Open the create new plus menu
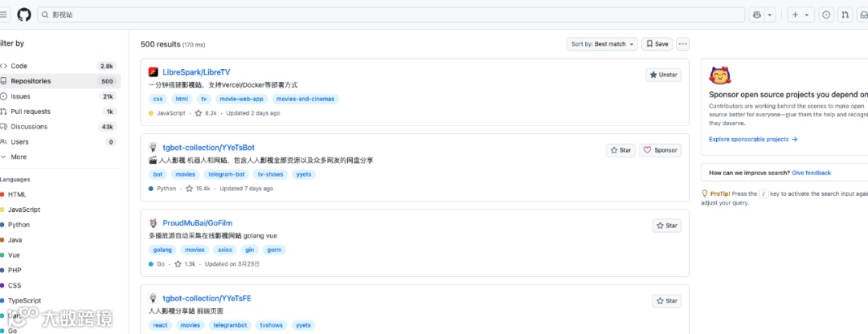This screenshot has height=334, width=868. pyautogui.click(x=800, y=15)
